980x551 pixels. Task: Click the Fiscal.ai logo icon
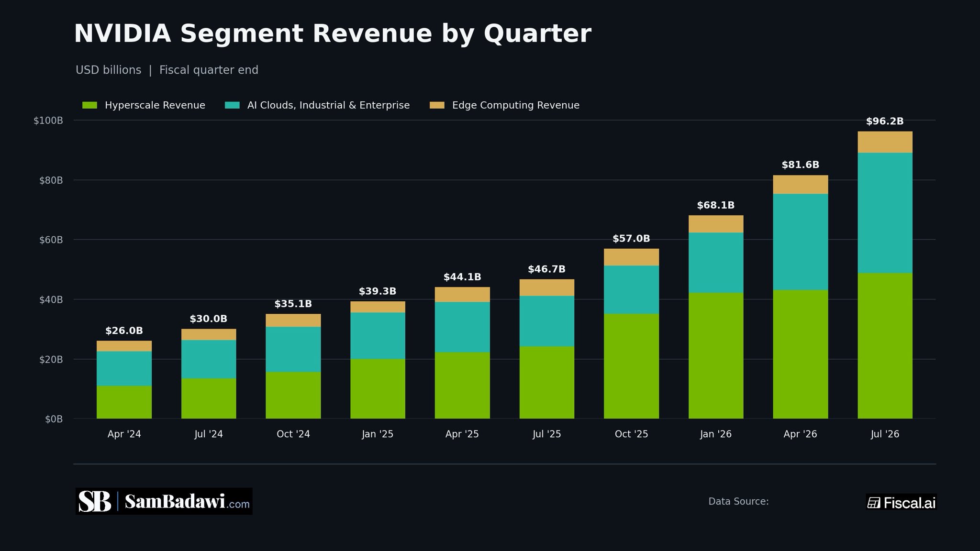point(874,503)
